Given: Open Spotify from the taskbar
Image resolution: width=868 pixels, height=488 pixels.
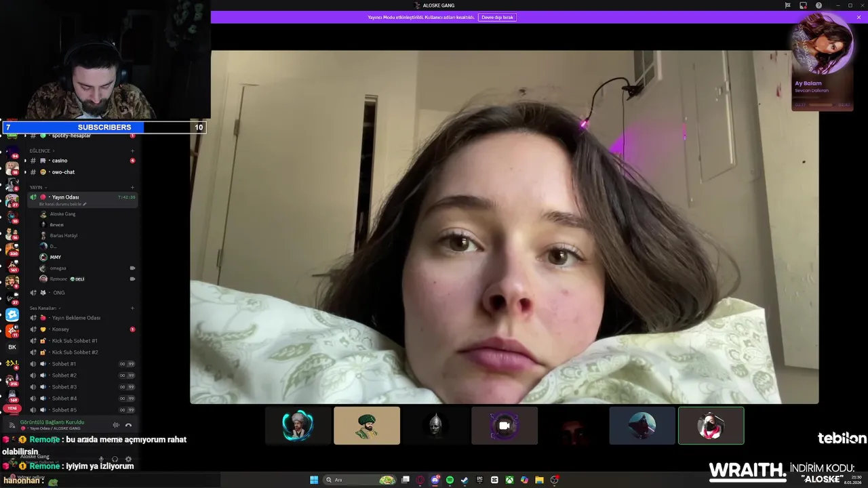Looking at the screenshot, I should click(x=450, y=480).
